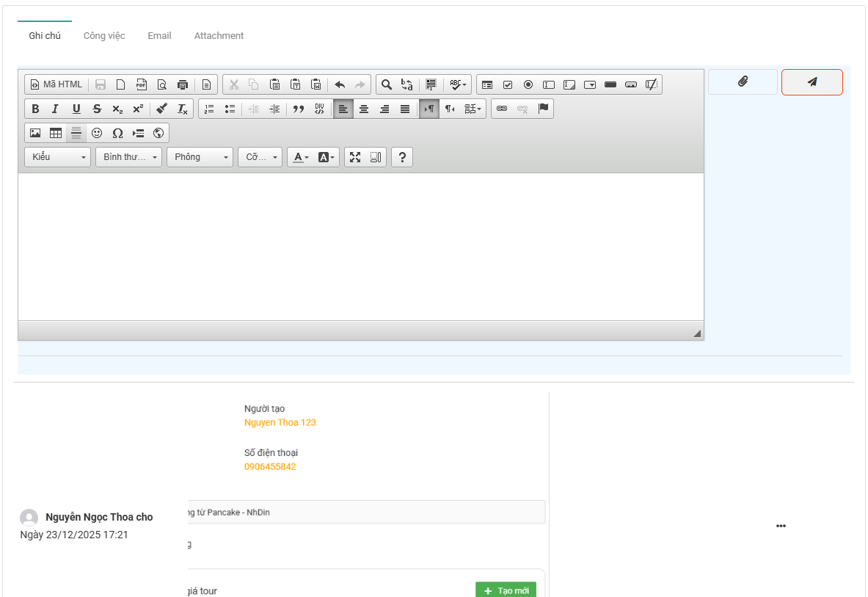Maximize the editor with the expand icon
The image size is (868, 597).
point(355,157)
